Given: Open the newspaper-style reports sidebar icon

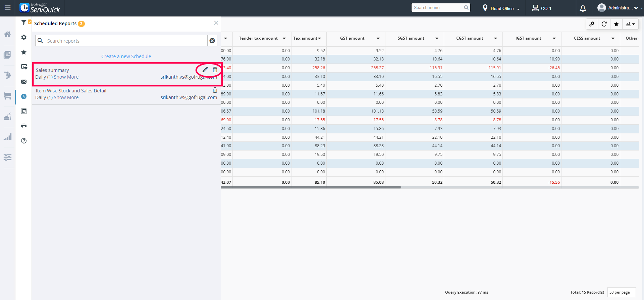Looking at the screenshot, I should [x=7, y=54].
